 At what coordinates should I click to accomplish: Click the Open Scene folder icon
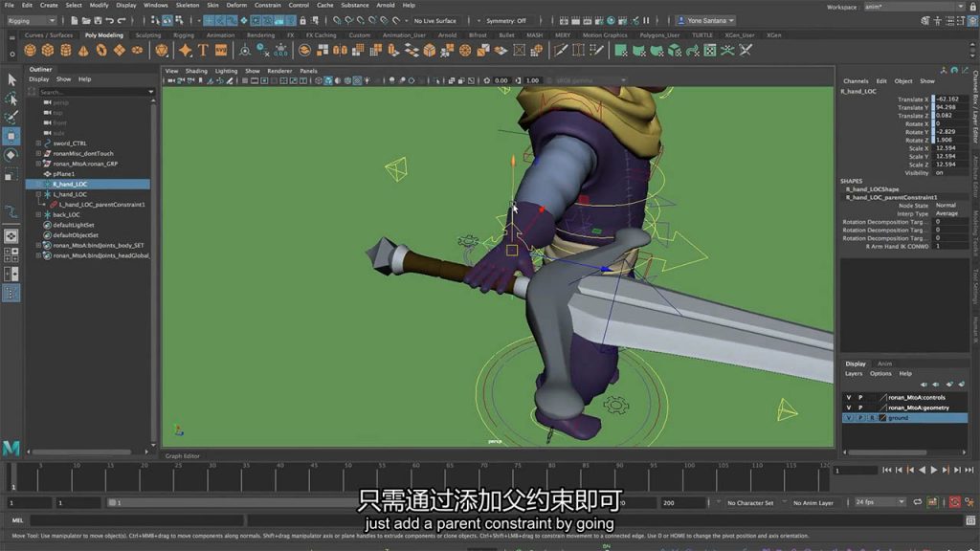click(85, 21)
